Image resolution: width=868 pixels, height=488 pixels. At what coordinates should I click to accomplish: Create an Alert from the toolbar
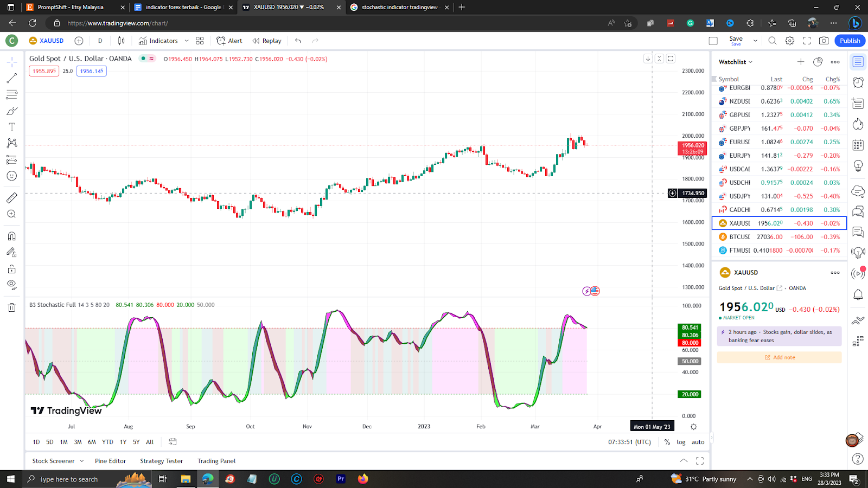point(229,41)
